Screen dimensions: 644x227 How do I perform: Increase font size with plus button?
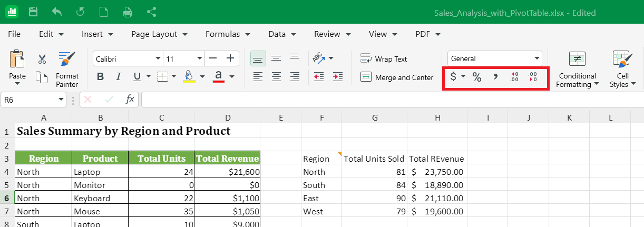(230, 58)
